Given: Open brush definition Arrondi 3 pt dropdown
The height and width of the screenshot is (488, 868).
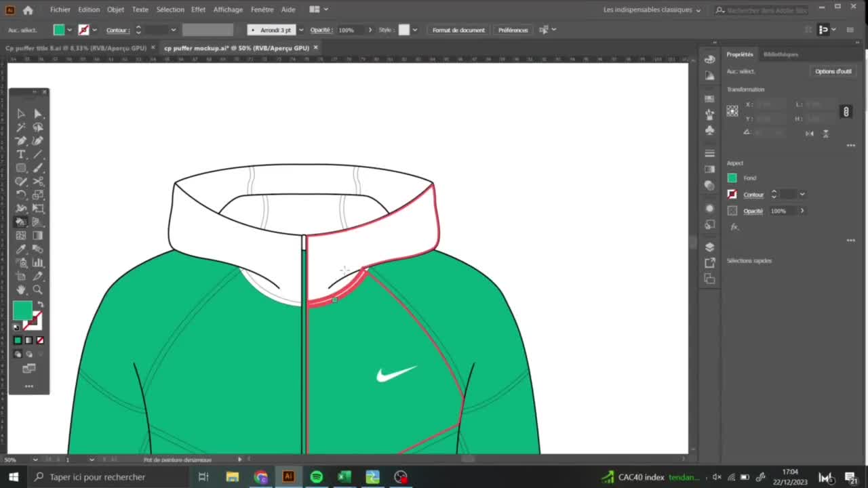Looking at the screenshot, I should tap(300, 30).
